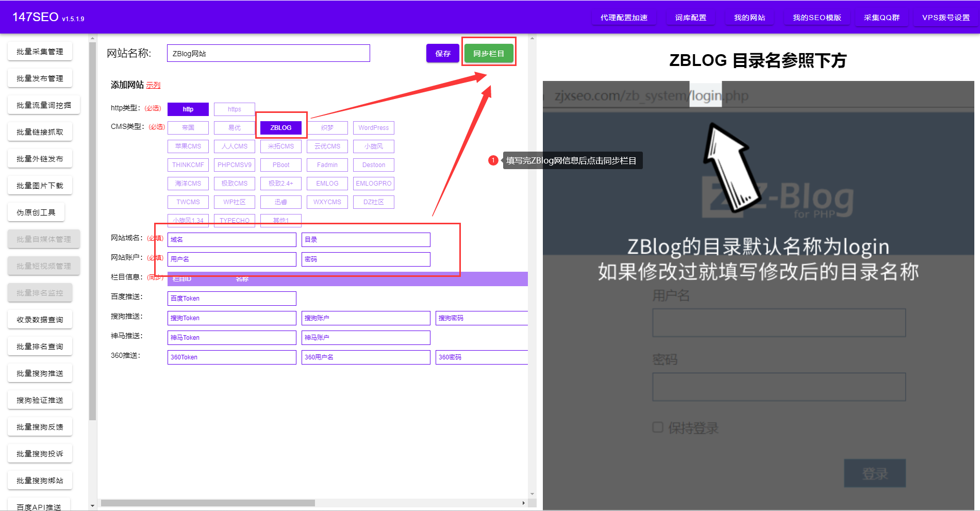Open the 批量搜狗绑站 sidebar item
980x511 pixels.
point(40,481)
